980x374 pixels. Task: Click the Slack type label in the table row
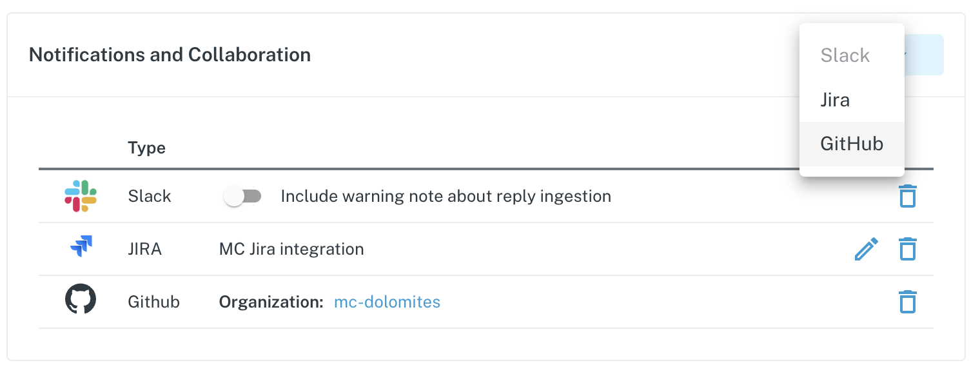tap(150, 196)
